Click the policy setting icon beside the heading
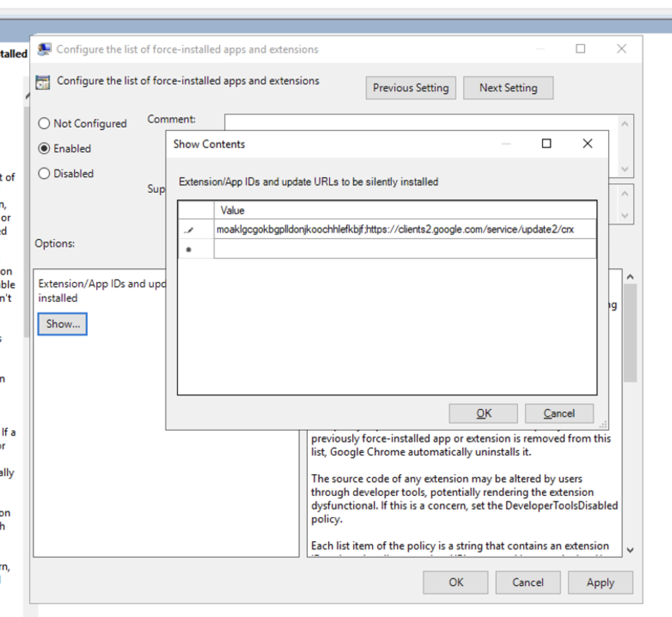 (43, 82)
